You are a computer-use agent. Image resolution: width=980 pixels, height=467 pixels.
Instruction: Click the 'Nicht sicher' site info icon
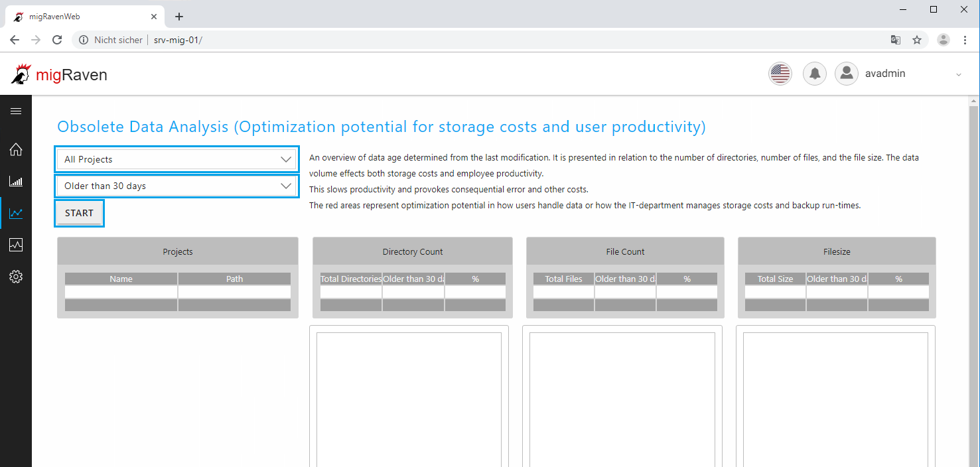(x=84, y=40)
